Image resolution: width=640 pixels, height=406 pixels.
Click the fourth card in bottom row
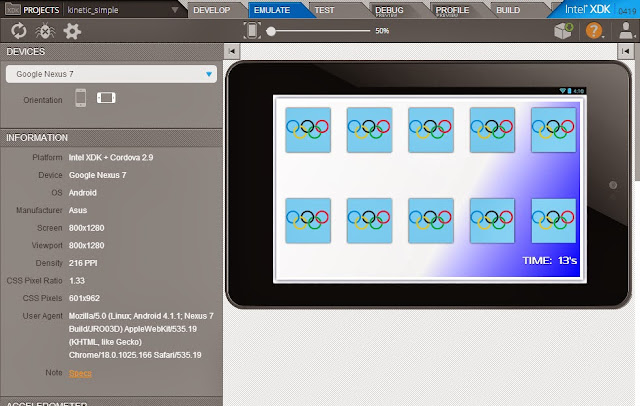(x=492, y=221)
